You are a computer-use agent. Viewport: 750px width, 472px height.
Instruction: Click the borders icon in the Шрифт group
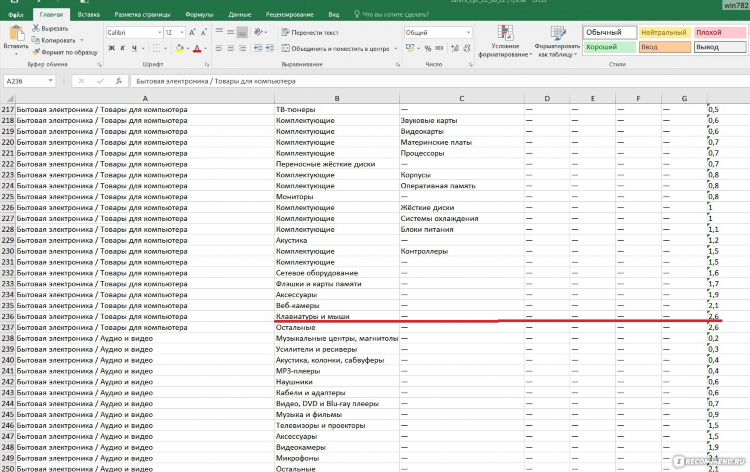pos(156,48)
